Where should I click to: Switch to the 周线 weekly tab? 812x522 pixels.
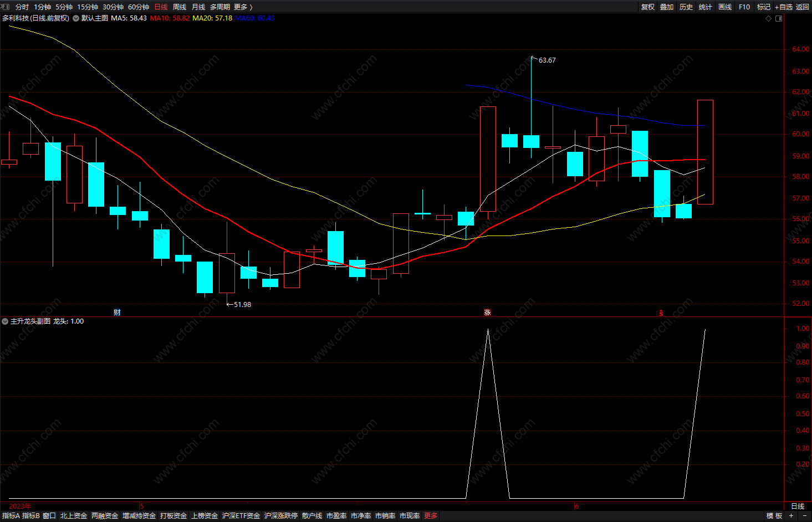[180, 7]
